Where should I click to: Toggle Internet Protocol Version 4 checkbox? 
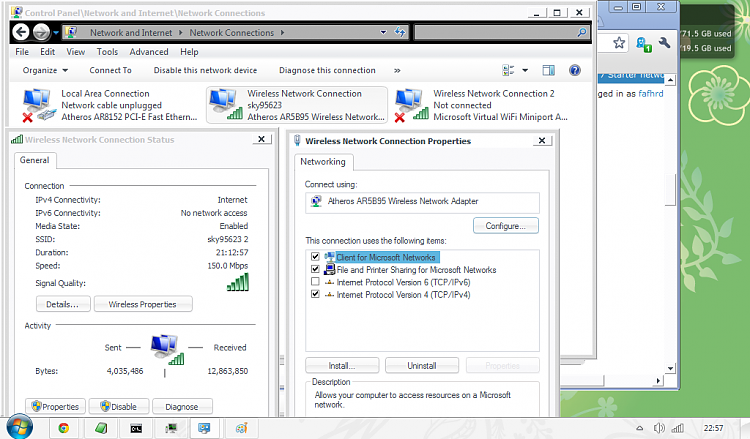[x=315, y=294]
